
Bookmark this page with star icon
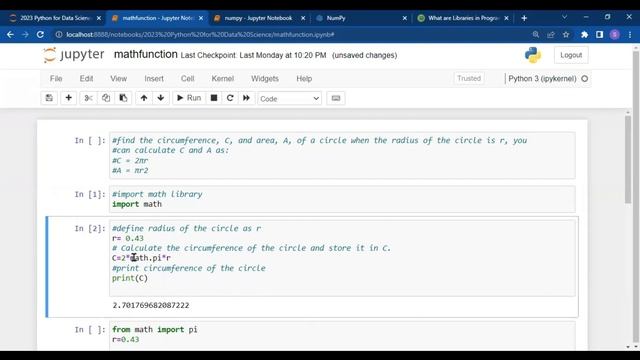coord(566,35)
